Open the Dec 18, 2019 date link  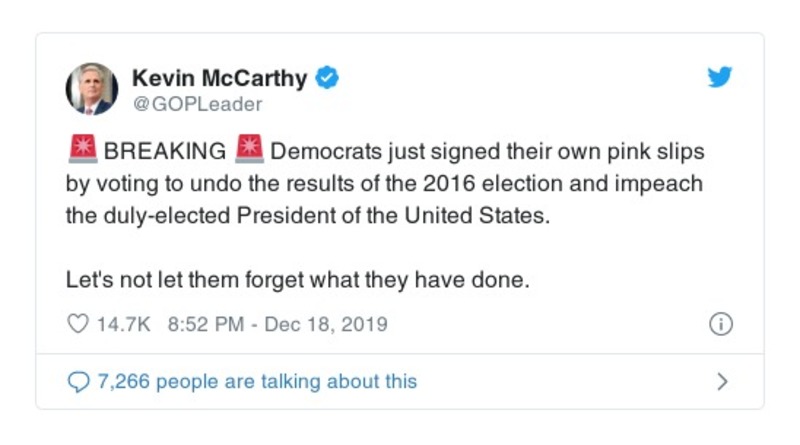coord(325,325)
